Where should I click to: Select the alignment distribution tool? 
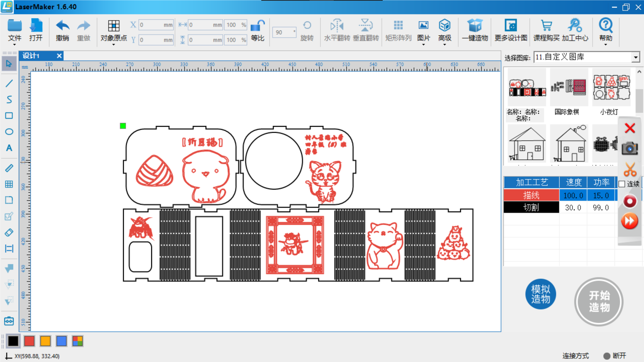9,248
